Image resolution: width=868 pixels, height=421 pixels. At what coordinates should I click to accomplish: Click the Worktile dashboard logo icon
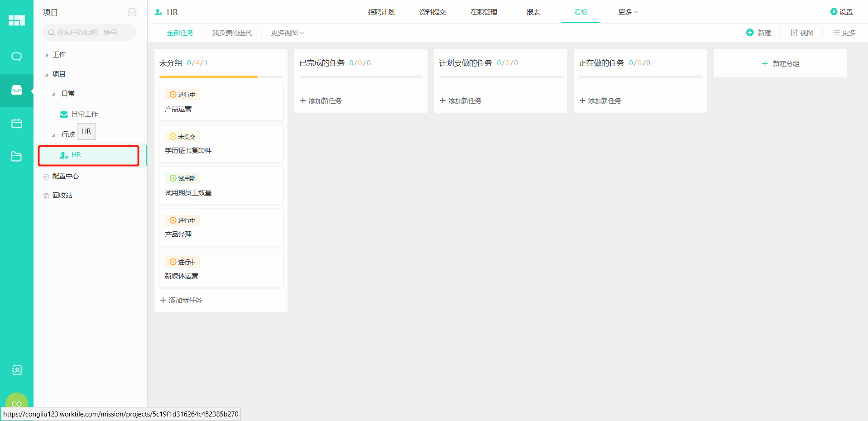coord(16,20)
